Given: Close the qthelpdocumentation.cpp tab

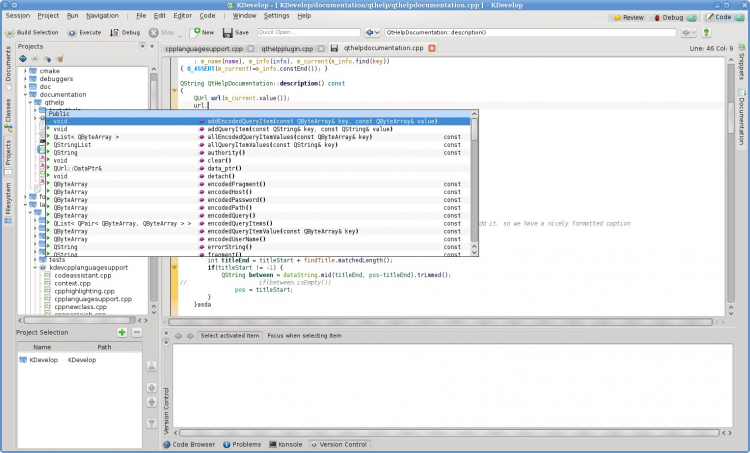Looking at the screenshot, I should 432,48.
